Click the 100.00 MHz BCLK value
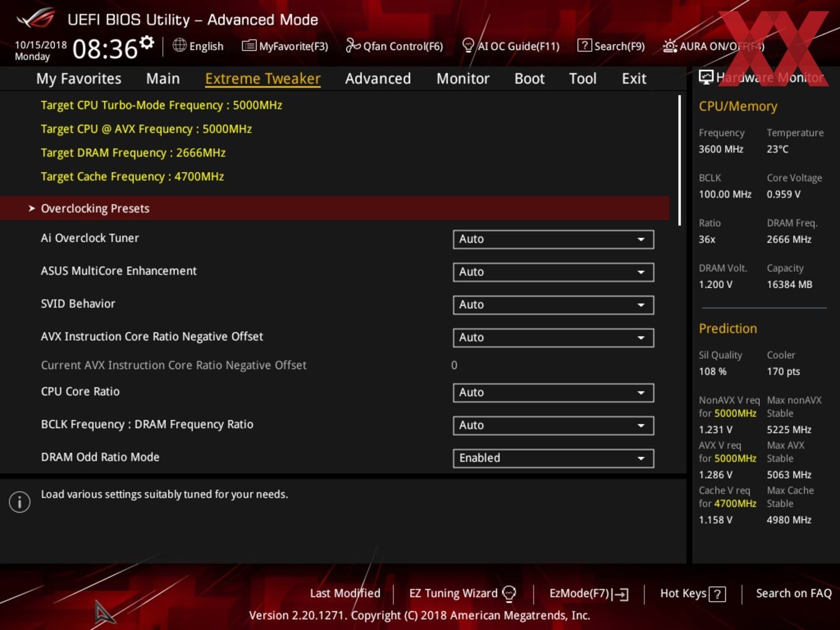This screenshot has width=840, height=630. (725, 194)
